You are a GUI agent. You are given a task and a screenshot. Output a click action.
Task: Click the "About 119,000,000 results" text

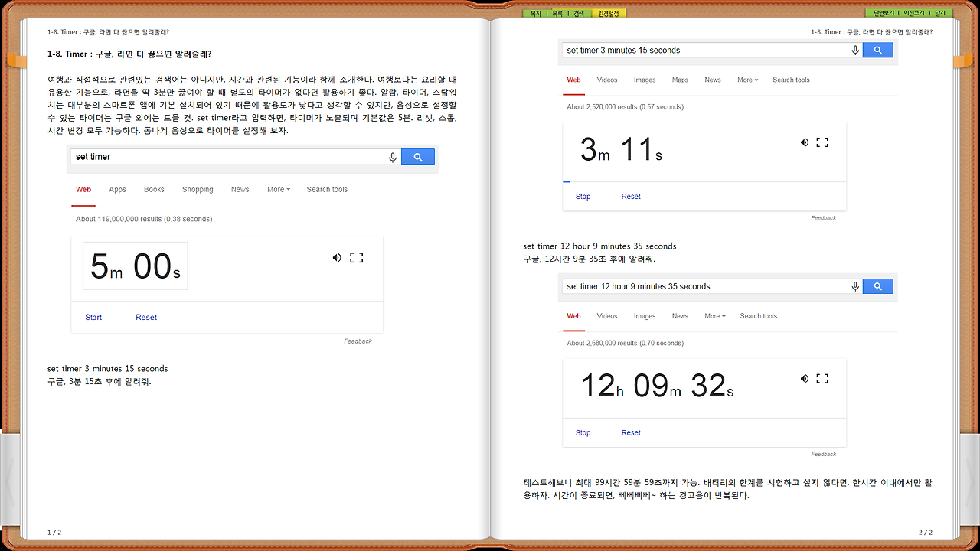pyautogui.click(x=144, y=219)
